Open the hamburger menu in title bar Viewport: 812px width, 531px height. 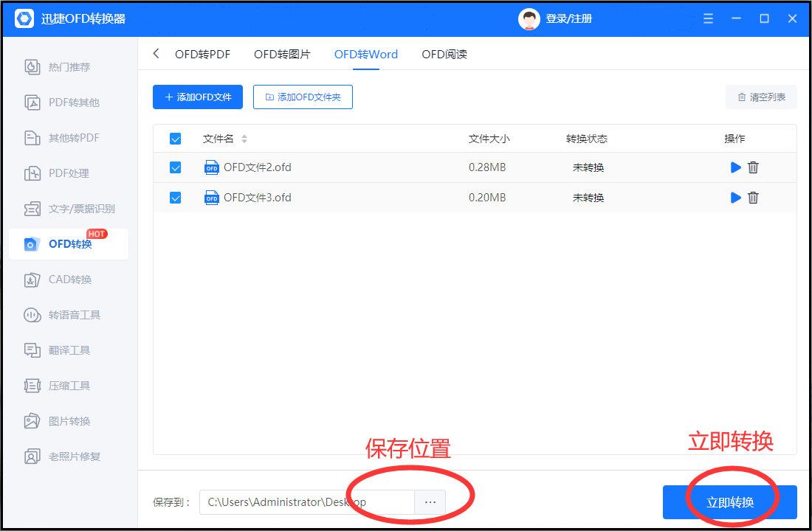coord(708,18)
